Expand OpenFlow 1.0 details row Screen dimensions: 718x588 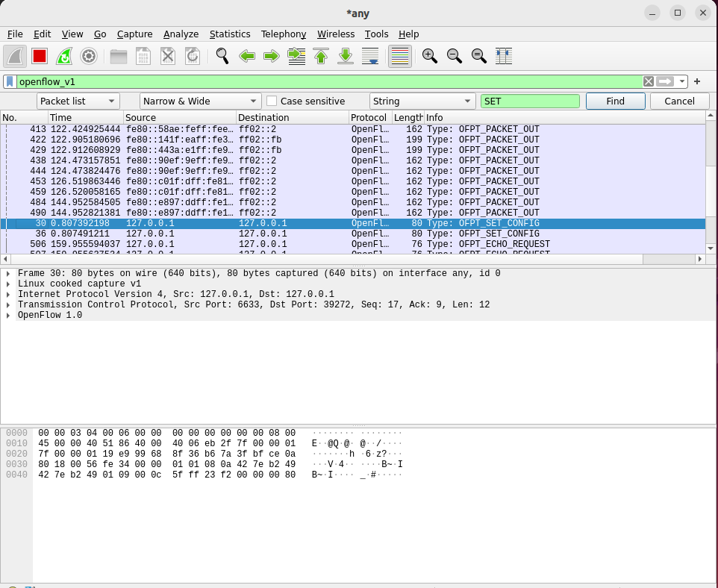pyautogui.click(x=8, y=316)
